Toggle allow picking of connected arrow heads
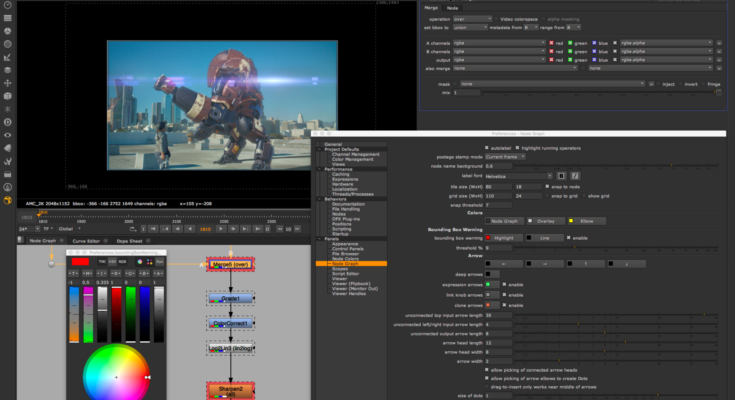The width and height of the screenshot is (735, 400). [487, 370]
